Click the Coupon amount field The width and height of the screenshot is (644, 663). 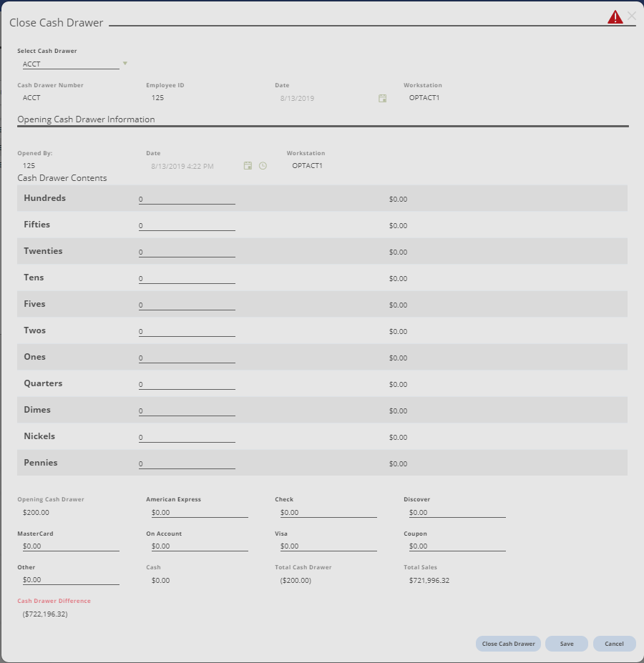[x=457, y=546]
